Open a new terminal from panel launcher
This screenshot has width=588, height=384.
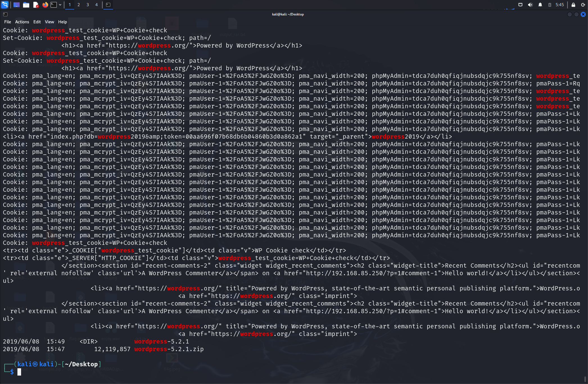coord(54,4)
